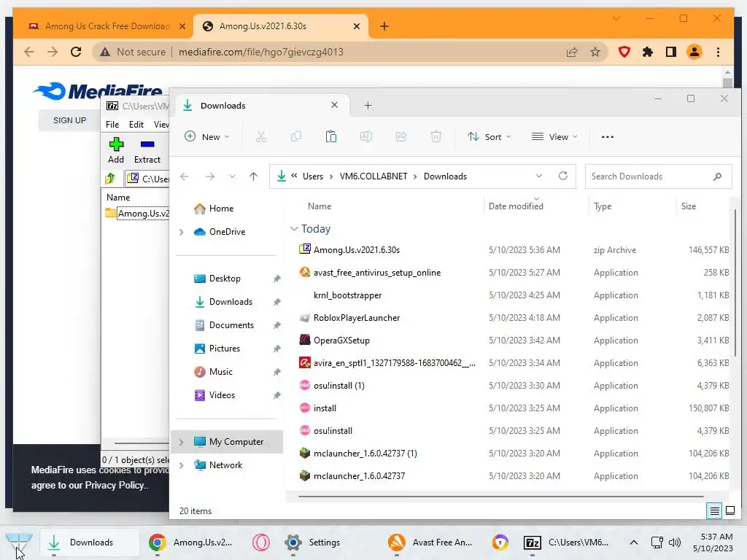The height and width of the screenshot is (560, 747).
Task: Expand My Computer tree node
Action: (181, 442)
